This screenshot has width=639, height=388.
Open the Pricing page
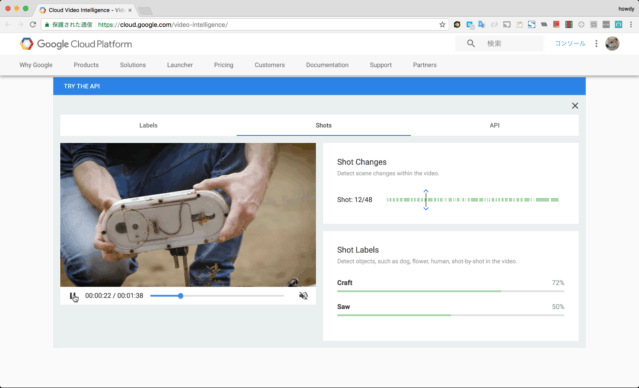coord(224,65)
